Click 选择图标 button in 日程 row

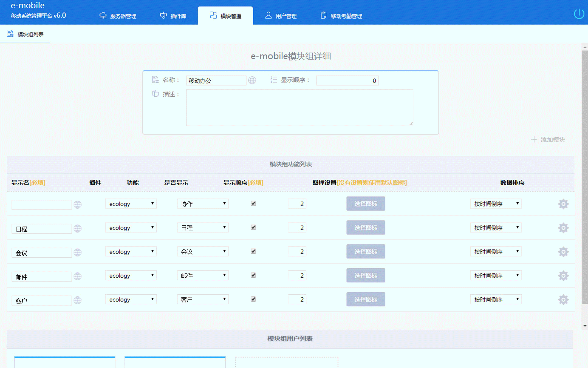(366, 227)
